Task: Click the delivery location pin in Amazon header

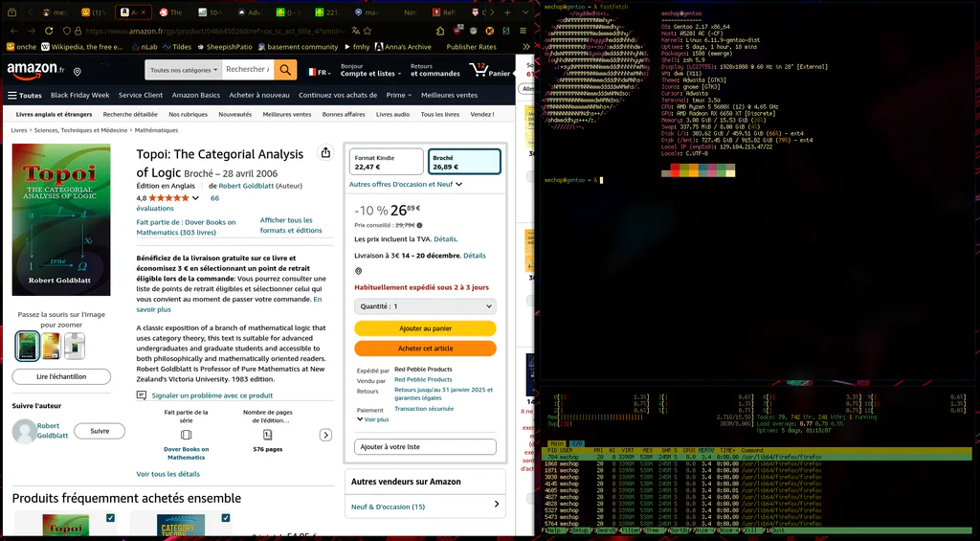Action: click(78, 72)
